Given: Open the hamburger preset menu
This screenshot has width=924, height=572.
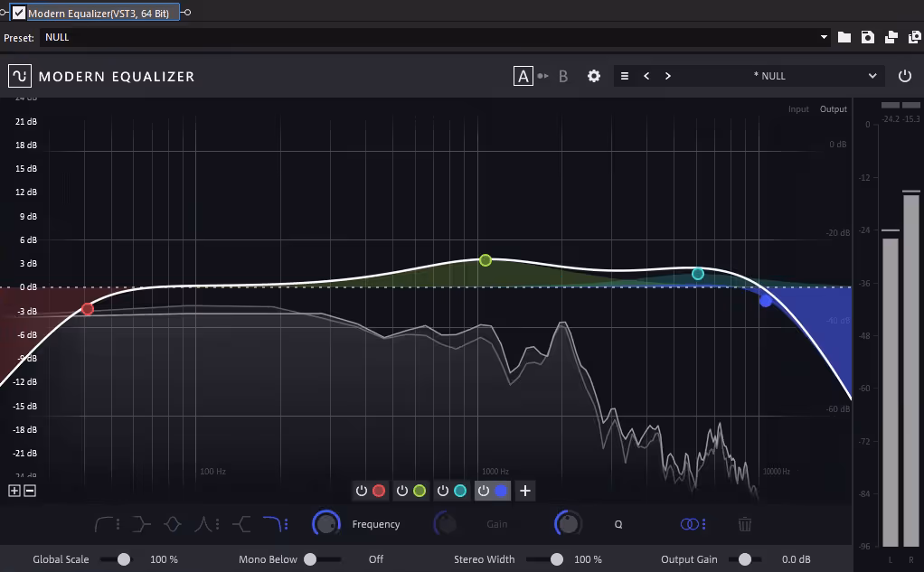Looking at the screenshot, I should [x=625, y=76].
